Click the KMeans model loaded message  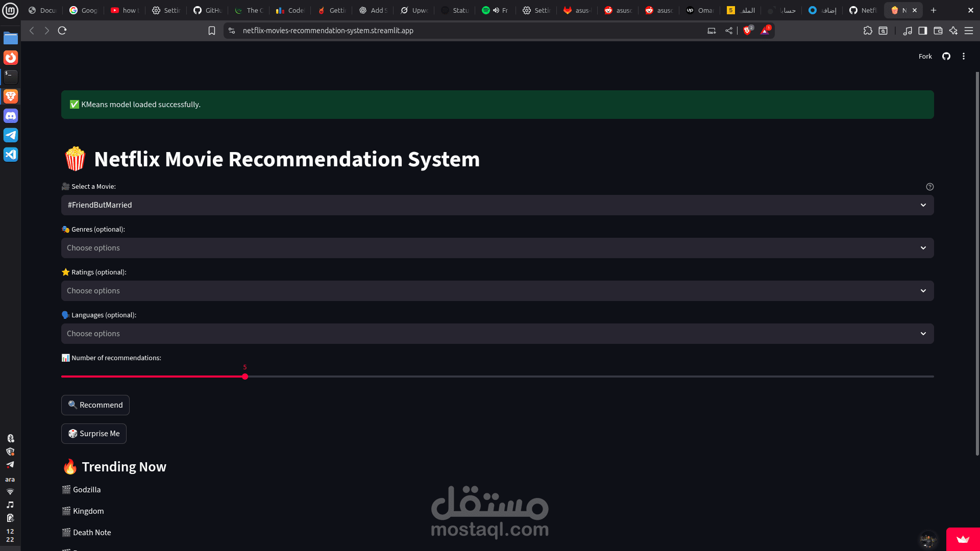click(x=498, y=105)
